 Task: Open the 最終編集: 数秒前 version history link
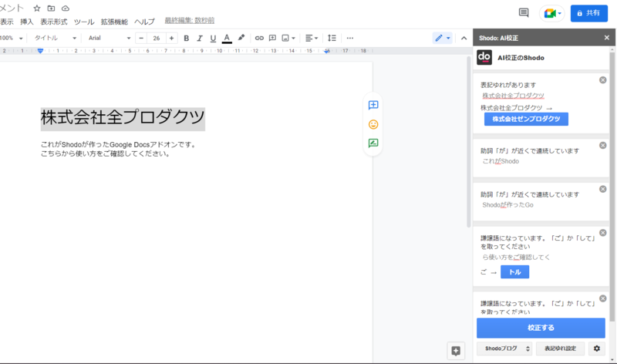pos(190,21)
